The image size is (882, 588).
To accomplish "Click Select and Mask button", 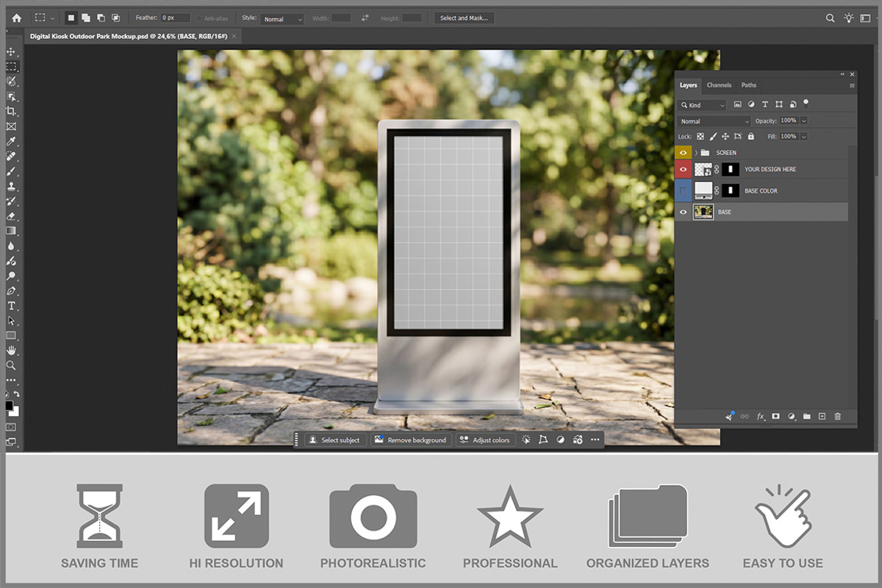I will point(464,18).
